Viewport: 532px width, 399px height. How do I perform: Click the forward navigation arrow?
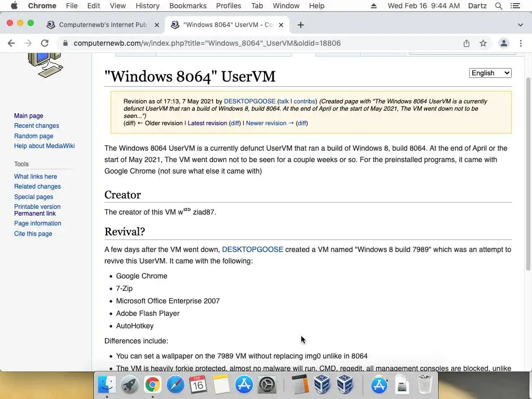pos(28,43)
